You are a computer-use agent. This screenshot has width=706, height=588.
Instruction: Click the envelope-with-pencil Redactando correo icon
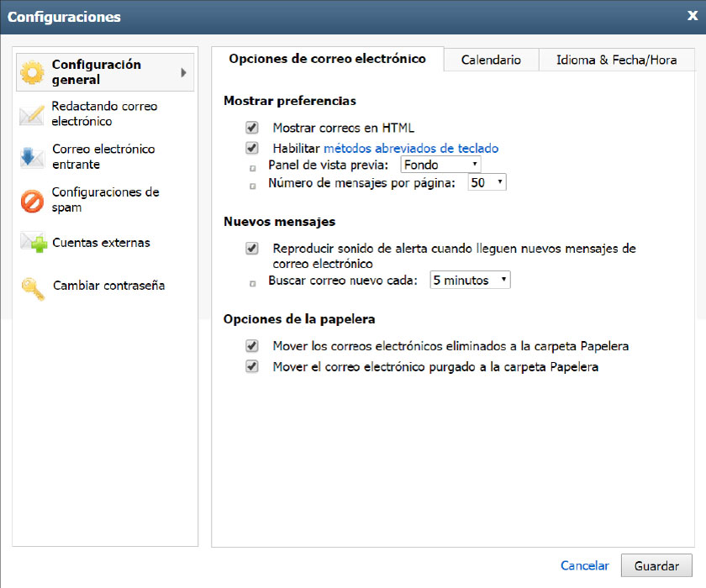pyautogui.click(x=32, y=115)
